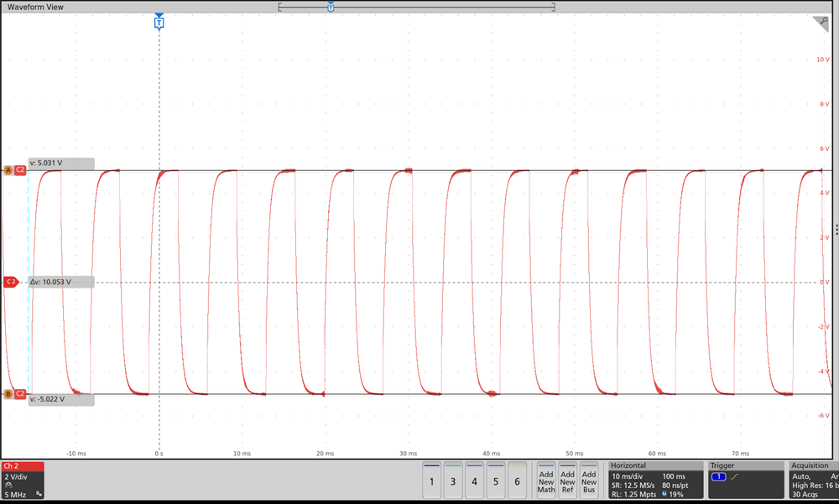The height and width of the screenshot is (504, 839).
Task: Open the Add New Math menu
Action: click(x=545, y=481)
